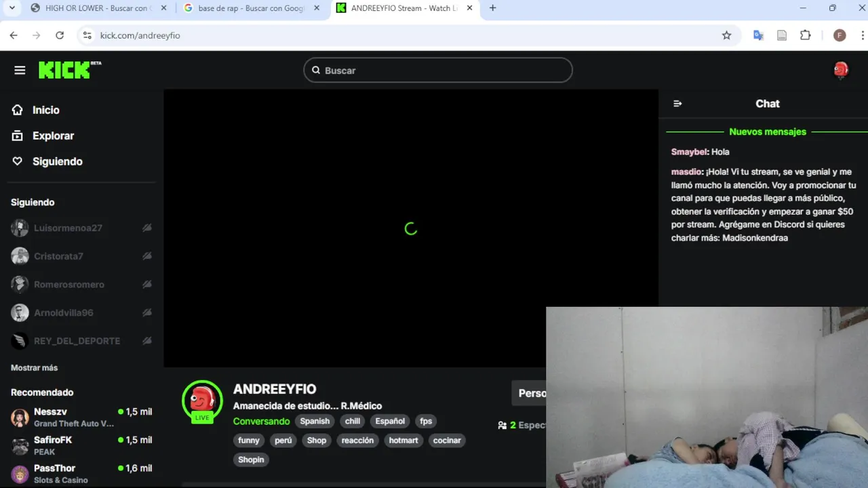The width and height of the screenshot is (868, 488).
Task: Click the Conversando category link
Action: tap(261, 421)
